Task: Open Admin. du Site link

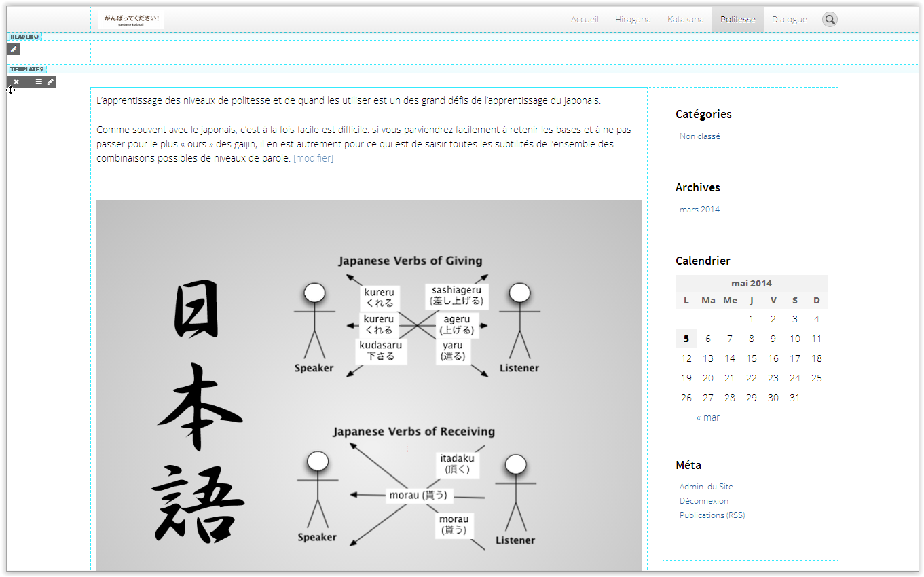Action: coord(706,487)
